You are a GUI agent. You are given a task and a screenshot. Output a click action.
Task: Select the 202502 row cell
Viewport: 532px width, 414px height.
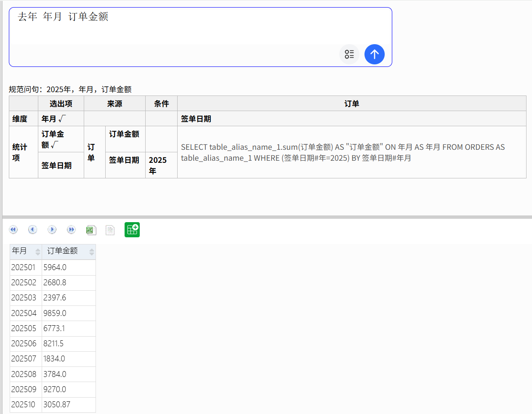pyautogui.click(x=26, y=283)
